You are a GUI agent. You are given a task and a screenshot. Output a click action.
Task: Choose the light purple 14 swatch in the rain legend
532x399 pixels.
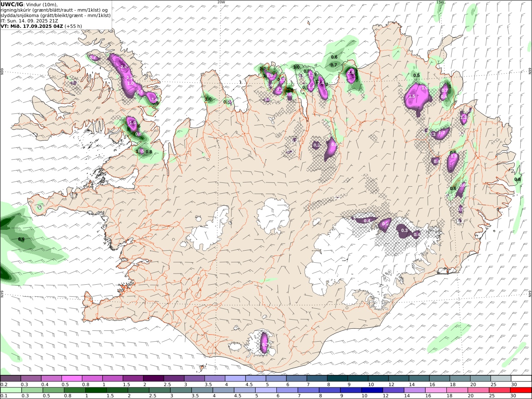click(415, 390)
